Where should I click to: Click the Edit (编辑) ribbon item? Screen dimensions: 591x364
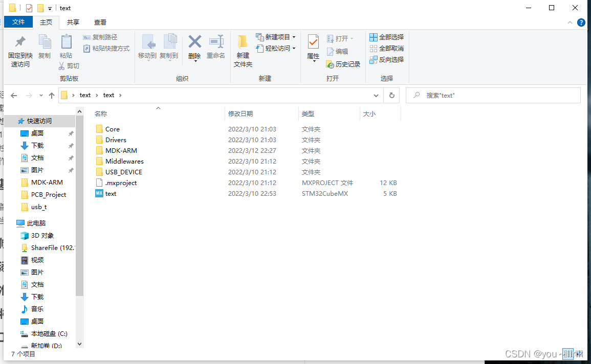click(337, 51)
